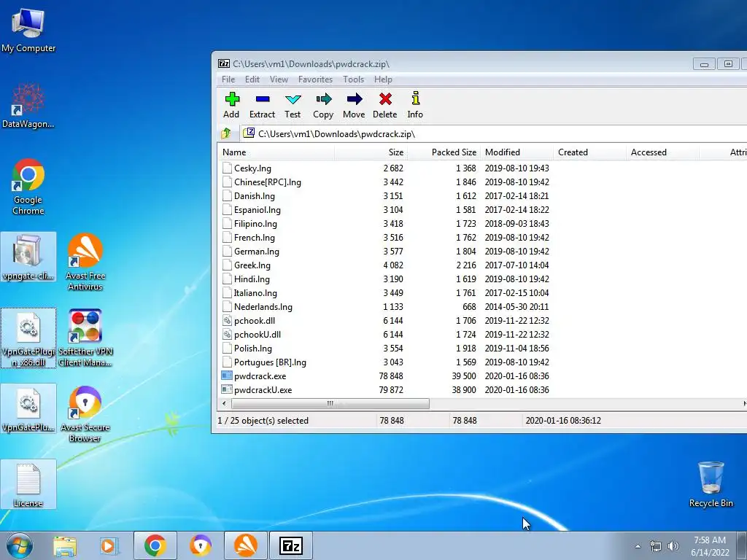
Task: Open the View menu
Action: (279, 79)
